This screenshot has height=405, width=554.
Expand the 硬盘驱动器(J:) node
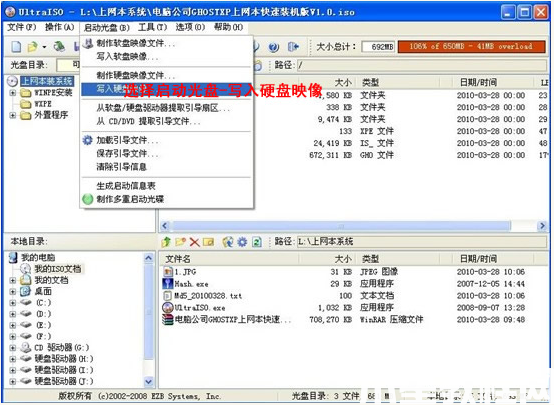(13, 382)
